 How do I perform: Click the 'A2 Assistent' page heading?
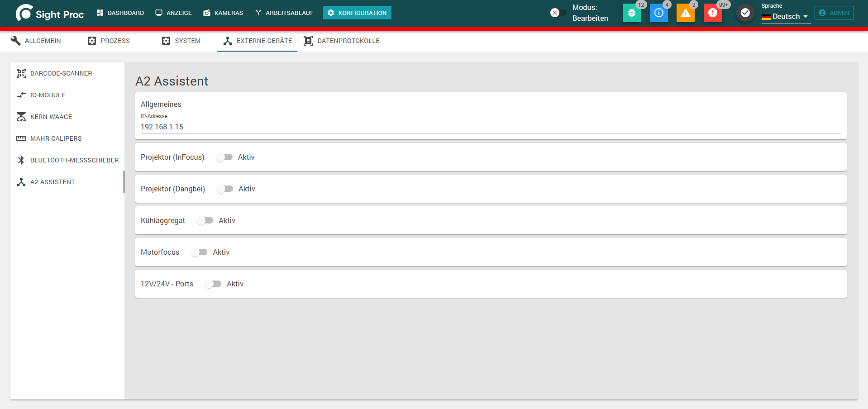click(x=172, y=81)
